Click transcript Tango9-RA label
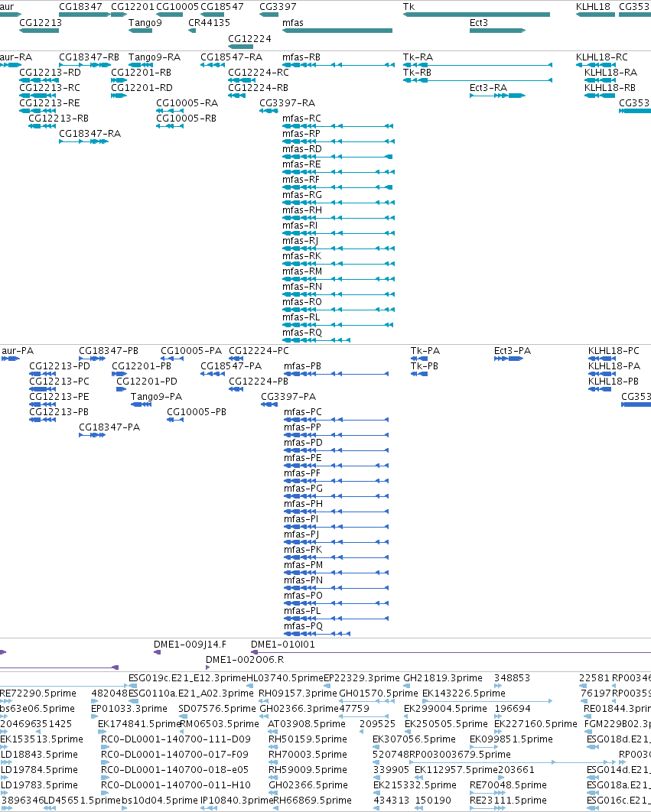 [x=155, y=57]
